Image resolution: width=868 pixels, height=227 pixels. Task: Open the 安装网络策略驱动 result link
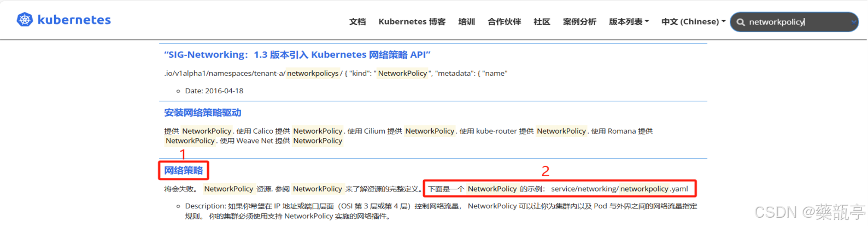(203, 112)
